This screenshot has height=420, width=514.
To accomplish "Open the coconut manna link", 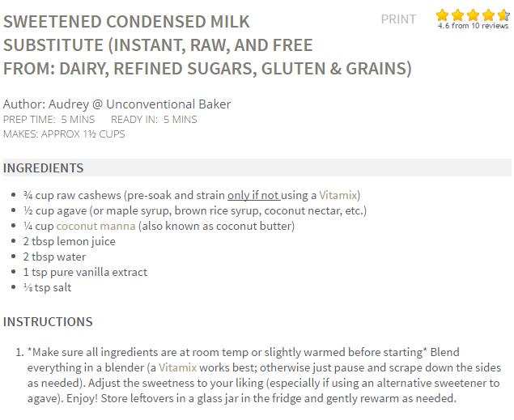I will coord(96,226).
